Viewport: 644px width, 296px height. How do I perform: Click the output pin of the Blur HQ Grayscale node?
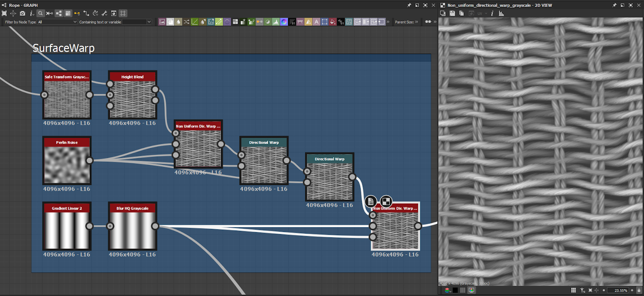pyautogui.click(x=155, y=226)
